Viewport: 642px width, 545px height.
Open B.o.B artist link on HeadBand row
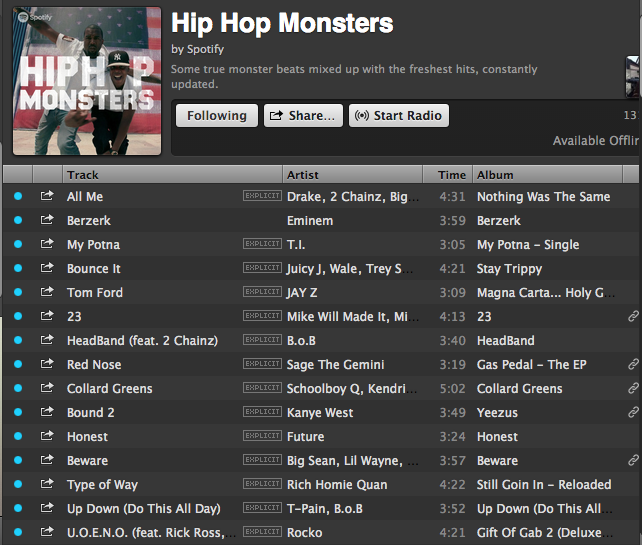tap(301, 341)
